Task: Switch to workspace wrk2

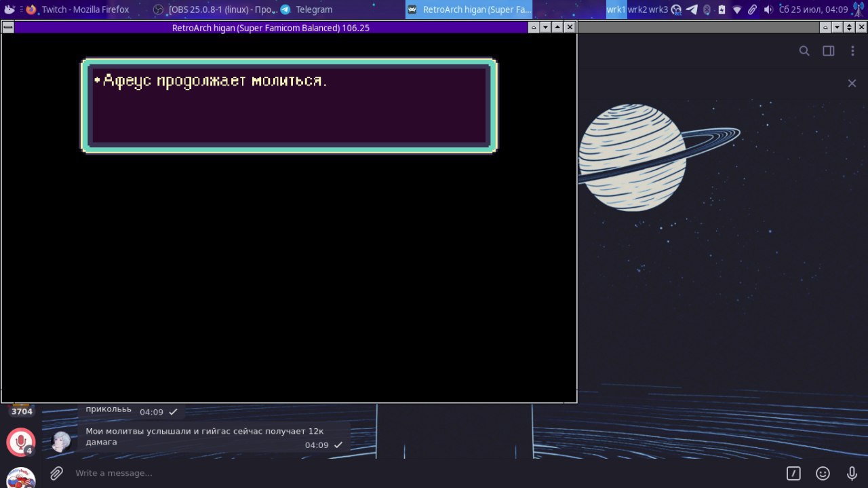Action: [637, 10]
